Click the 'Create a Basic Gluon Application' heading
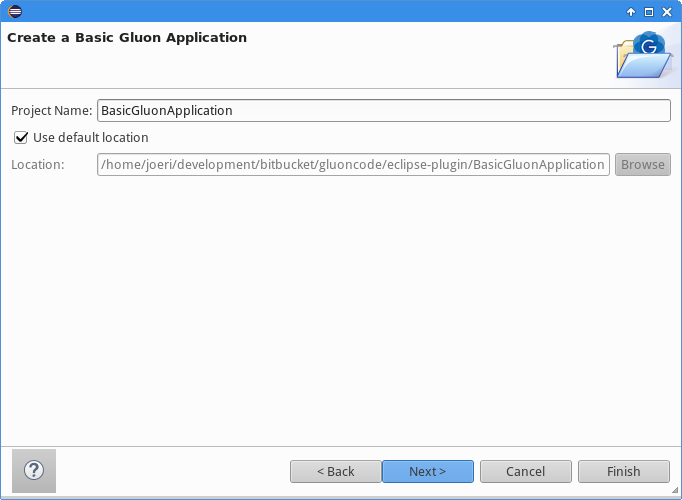 click(x=127, y=38)
